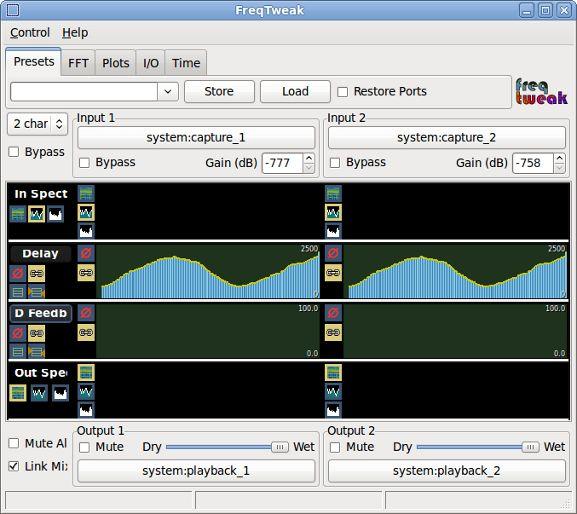Increase Input 2 Gain with up arrow
Image resolution: width=577 pixels, height=514 pixels.
coord(559,158)
